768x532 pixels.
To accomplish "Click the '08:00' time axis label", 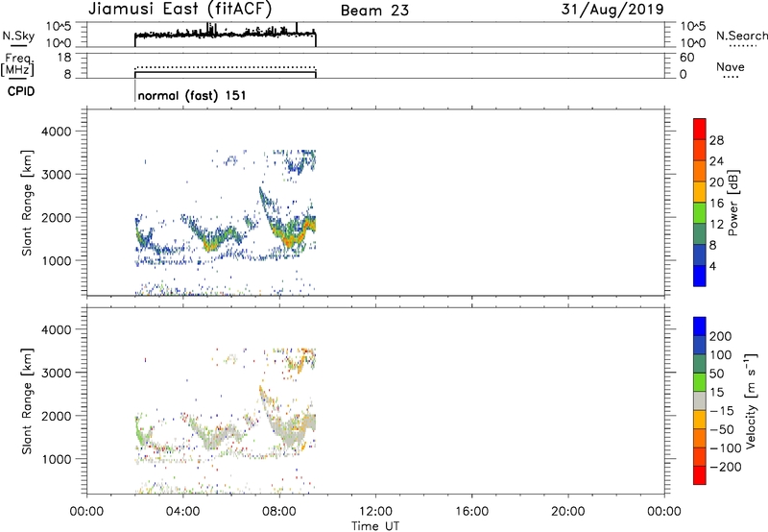I will 279,512.
